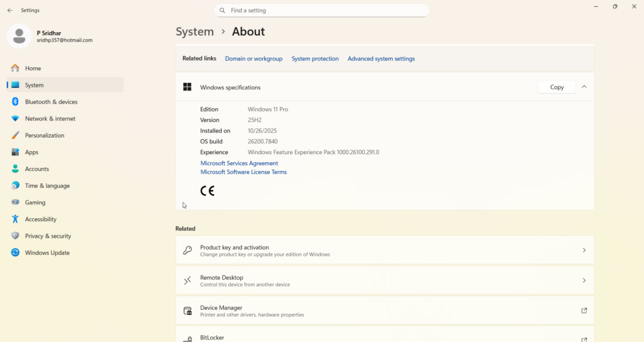Open Home in the sidebar
This screenshot has width=644, height=342.
point(65,68)
